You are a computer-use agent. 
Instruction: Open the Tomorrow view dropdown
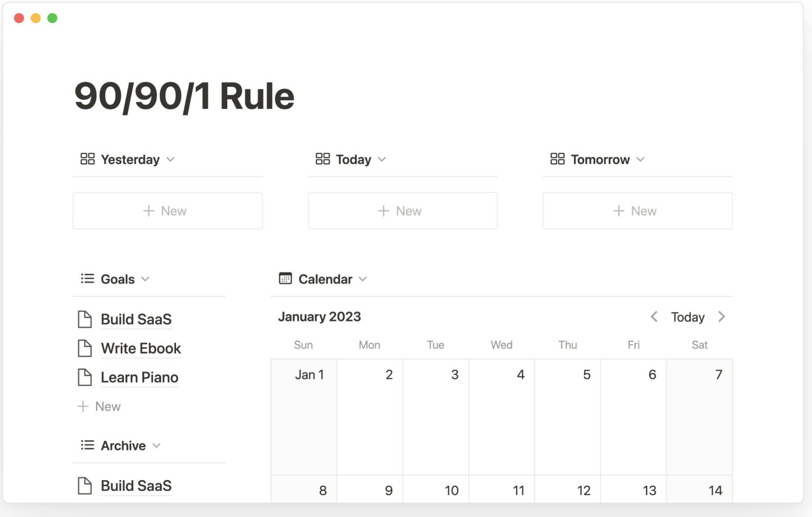[x=642, y=159]
